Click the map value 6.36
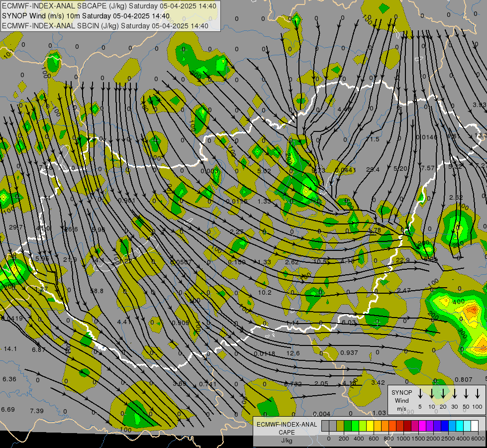 [9, 379]
